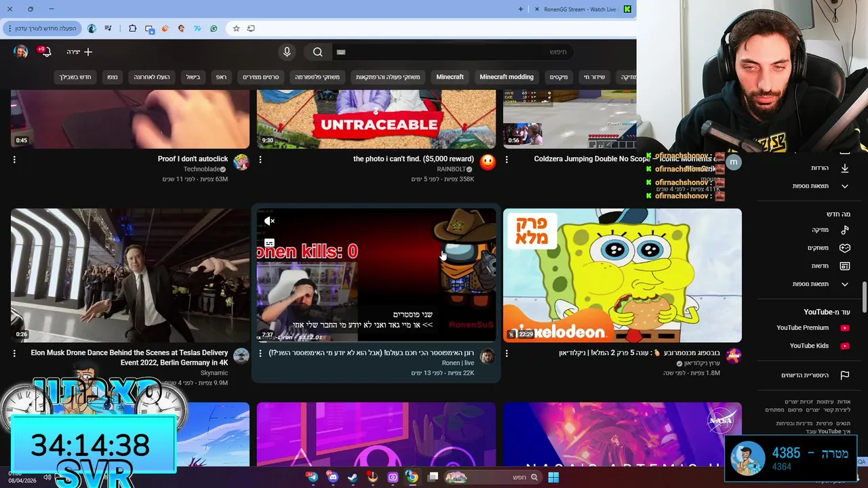Bookmark the page with the star icon
The width and height of the screenshot is (868, 488).
(x=236, y=28)
